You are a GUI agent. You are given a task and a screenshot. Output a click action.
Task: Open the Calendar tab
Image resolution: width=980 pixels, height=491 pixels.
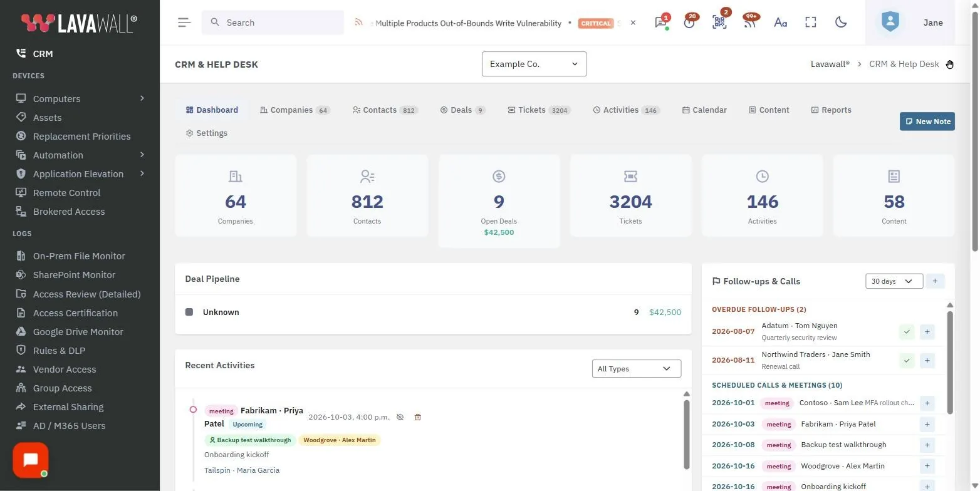(x=704, y=110)
